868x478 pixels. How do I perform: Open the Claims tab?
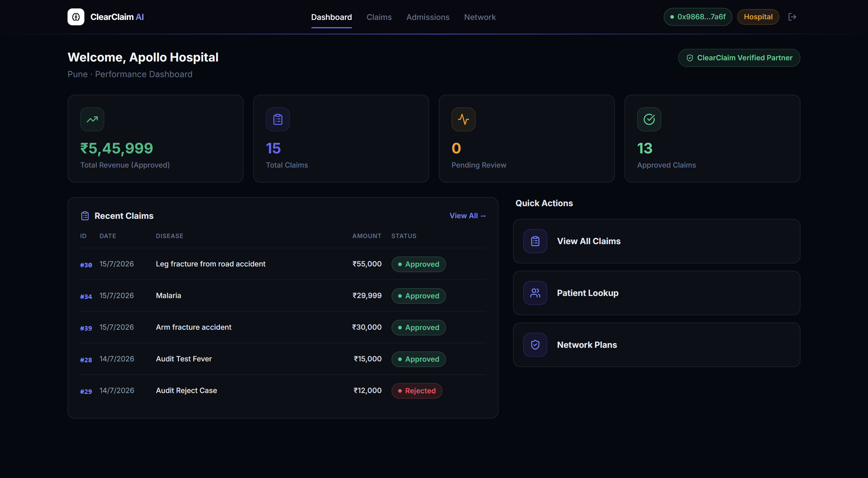379,17
